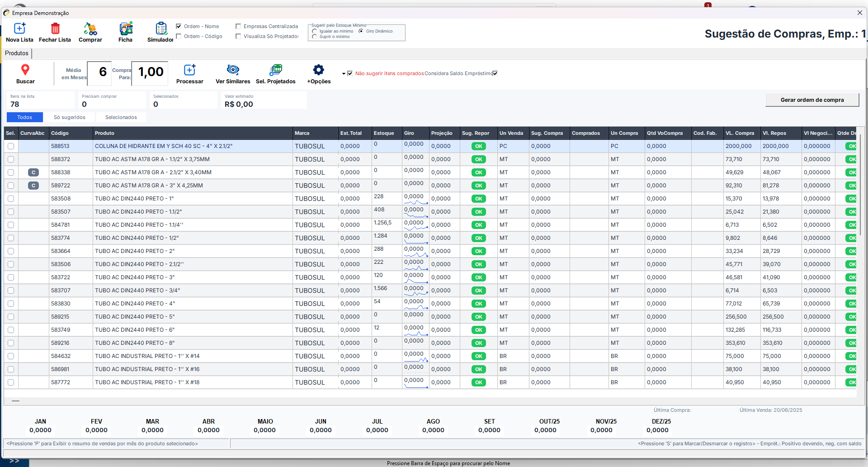Viewport: 868px width, 467px height.
Task: Select the Todos filter tab
Action: pyautogui.click(x=25, y=117)
